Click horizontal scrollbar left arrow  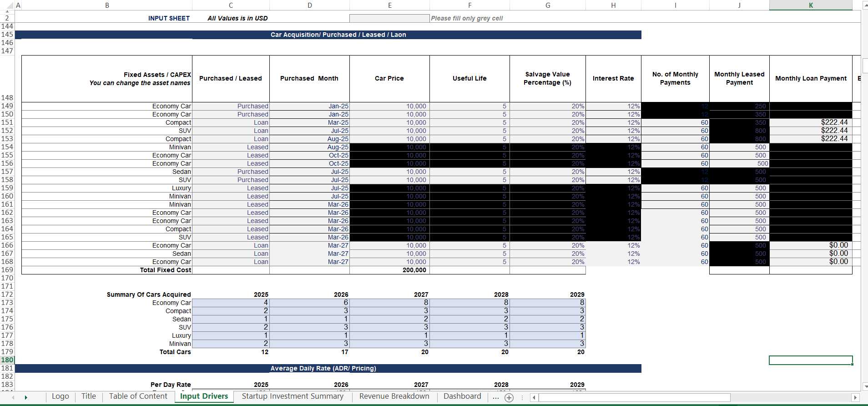coord(533,397)
